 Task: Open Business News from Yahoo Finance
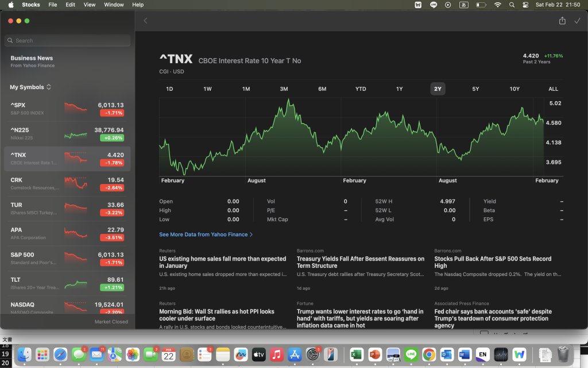coord(32,61)
